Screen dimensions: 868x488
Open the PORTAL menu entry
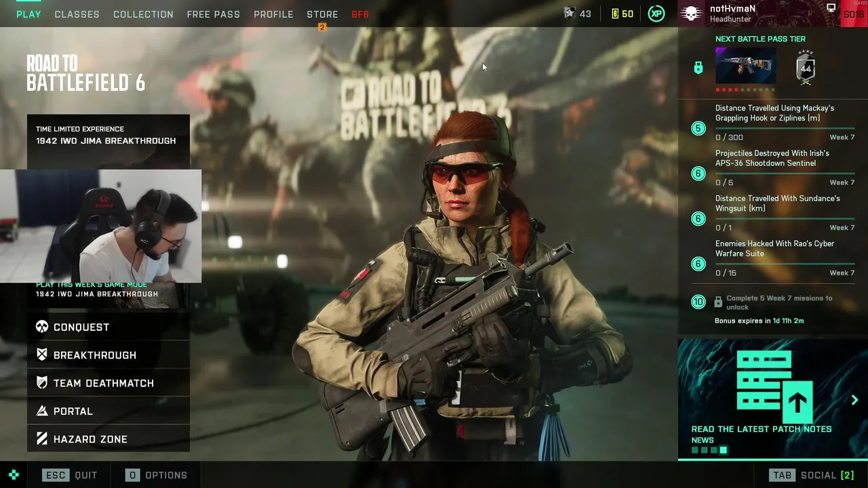click(x=108, y=411)
